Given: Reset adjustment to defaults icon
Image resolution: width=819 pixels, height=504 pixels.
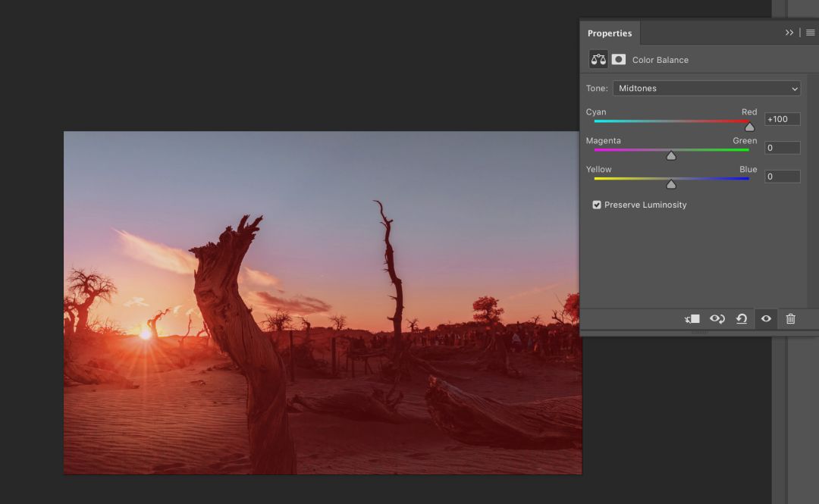Looking at the screenshot, I should [x=742, y=319].
